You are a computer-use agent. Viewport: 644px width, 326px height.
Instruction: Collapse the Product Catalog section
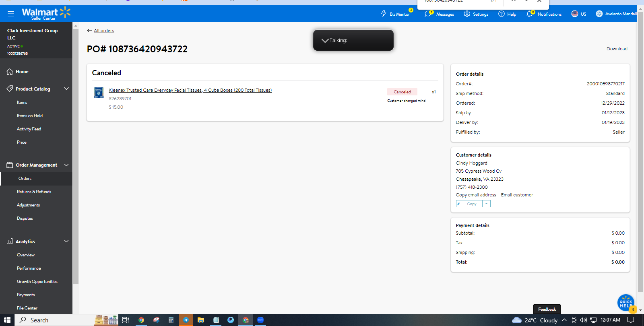(66, 89)
